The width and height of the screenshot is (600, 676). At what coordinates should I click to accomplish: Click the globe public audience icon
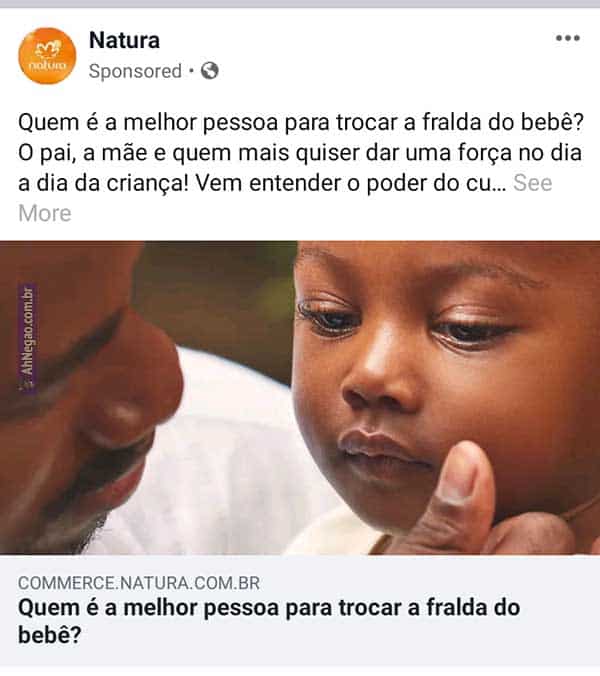209,71
